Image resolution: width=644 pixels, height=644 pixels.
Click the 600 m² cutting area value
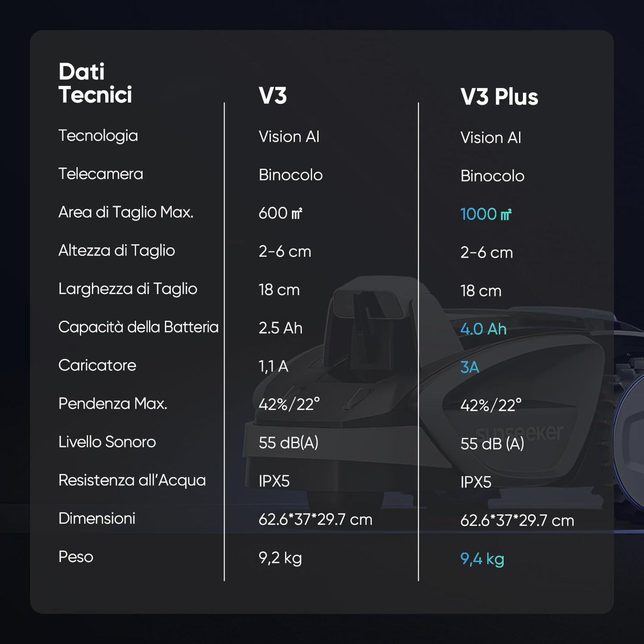pyautogui.click(x=280, y=213)
